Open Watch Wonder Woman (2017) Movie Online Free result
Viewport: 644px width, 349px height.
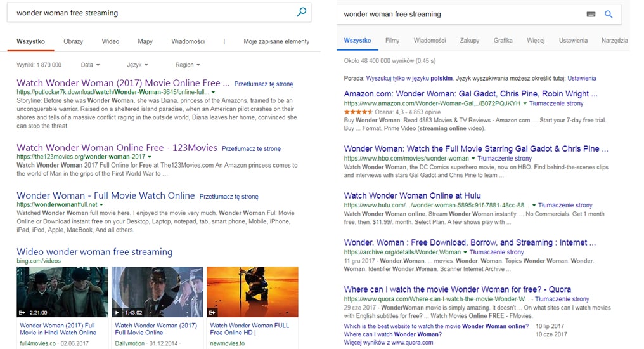click(123, 83)
